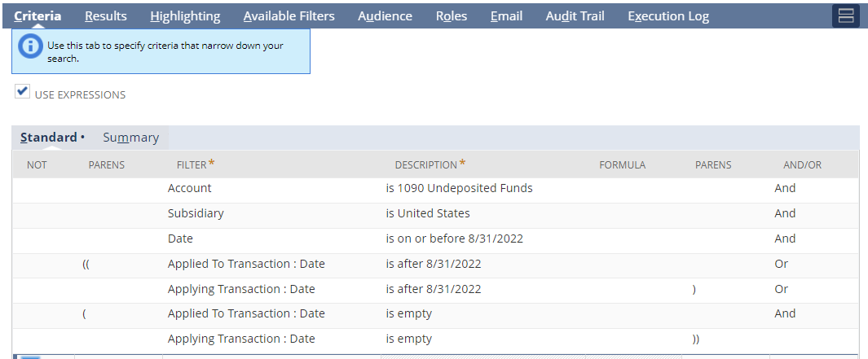Viewport: 868px width, 359px height.
Task: View the Audit Trail tab
Action: point(575,16)
